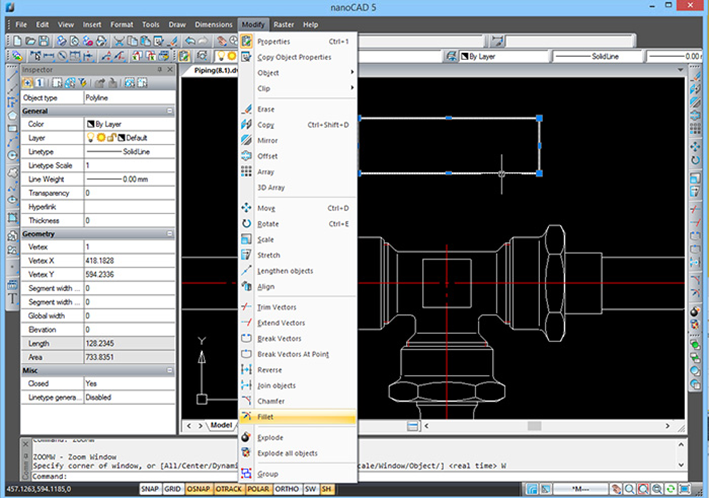Click the Trim Vectors icon

click(x=246, y=307)
